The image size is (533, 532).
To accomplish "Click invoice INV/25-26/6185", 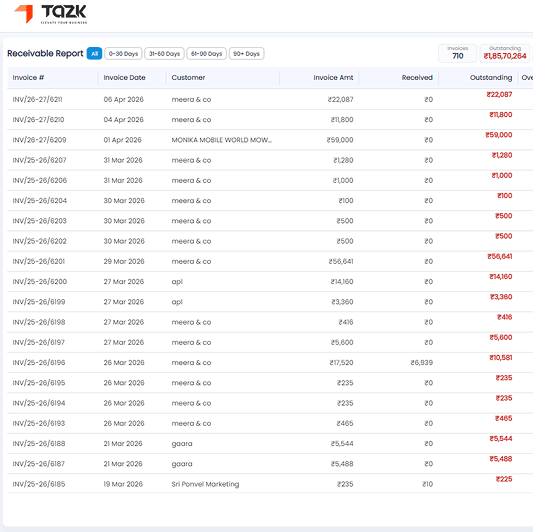I will click(x=39, y=484).
